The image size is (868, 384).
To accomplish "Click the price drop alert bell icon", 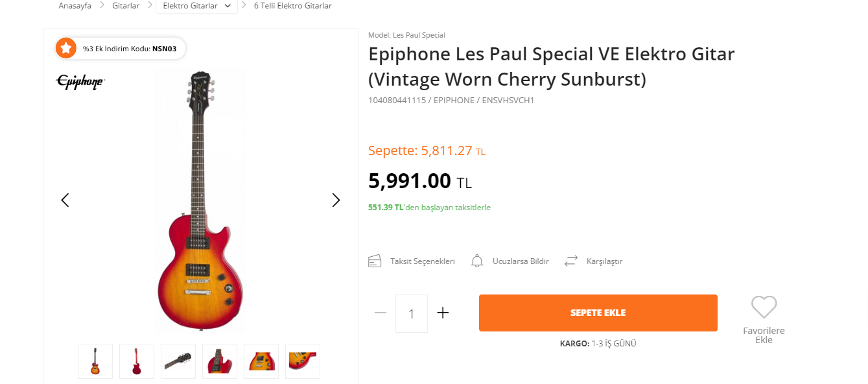I will point(477,261).
